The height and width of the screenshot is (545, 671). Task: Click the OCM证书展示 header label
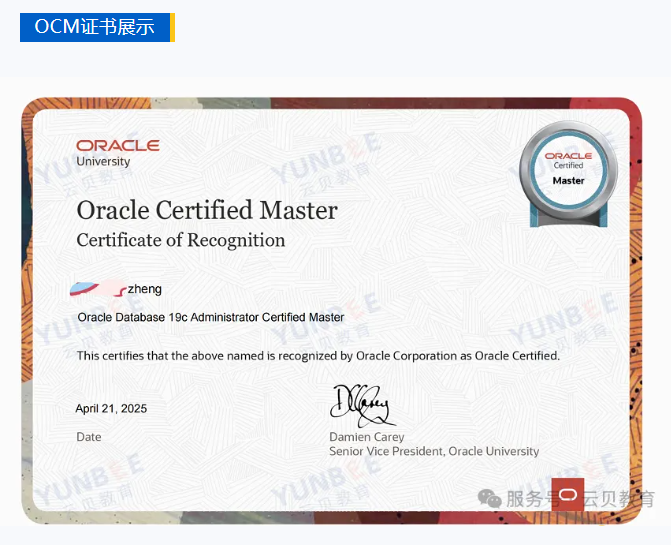coord(94,27)
